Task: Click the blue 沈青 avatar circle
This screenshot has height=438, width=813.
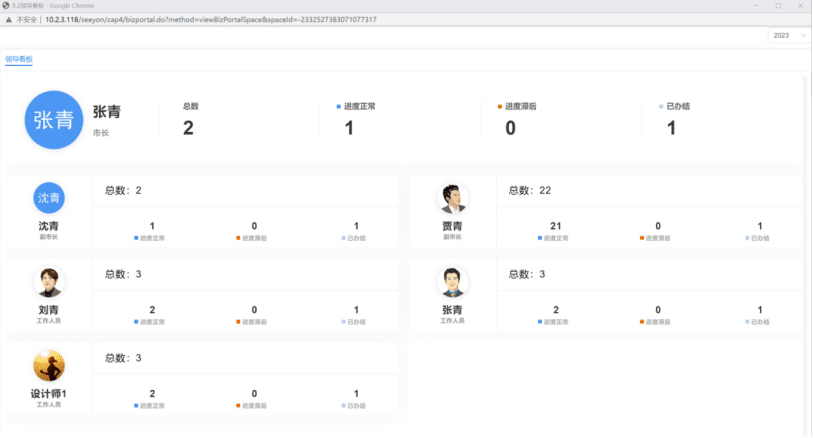Action: click(49, 197)
